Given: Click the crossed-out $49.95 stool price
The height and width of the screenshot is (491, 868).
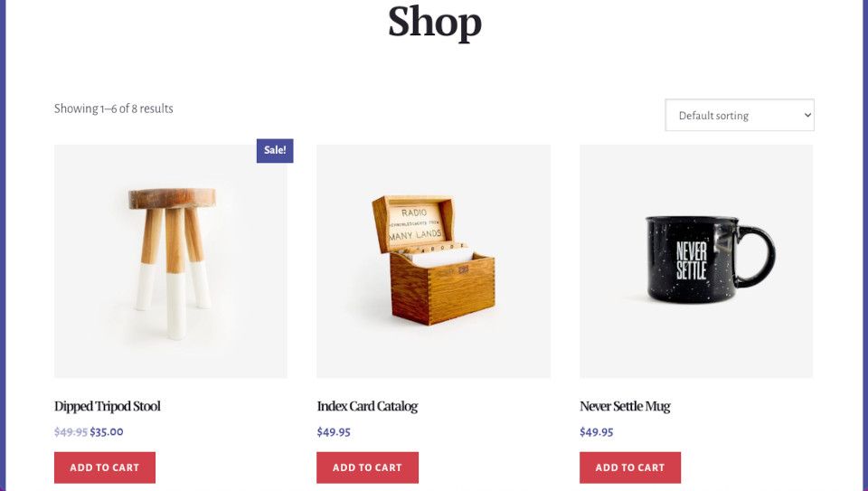Looking at the screenshot, I should point(71,431).
